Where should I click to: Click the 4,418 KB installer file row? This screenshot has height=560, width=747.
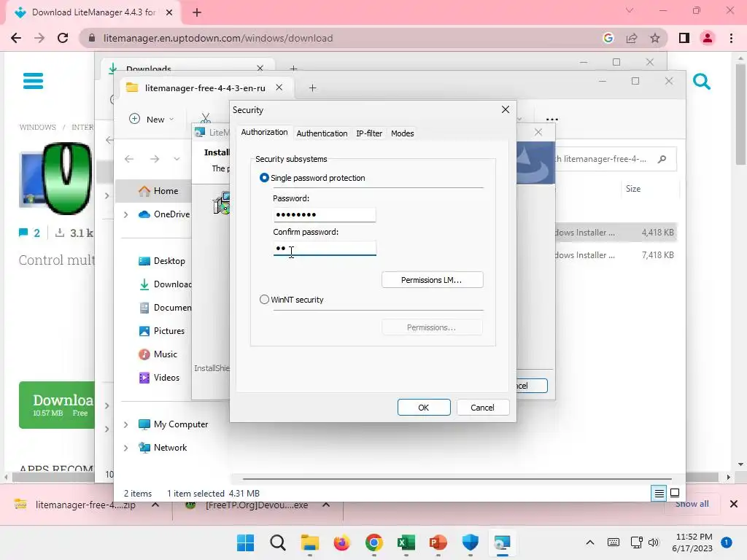616,233
